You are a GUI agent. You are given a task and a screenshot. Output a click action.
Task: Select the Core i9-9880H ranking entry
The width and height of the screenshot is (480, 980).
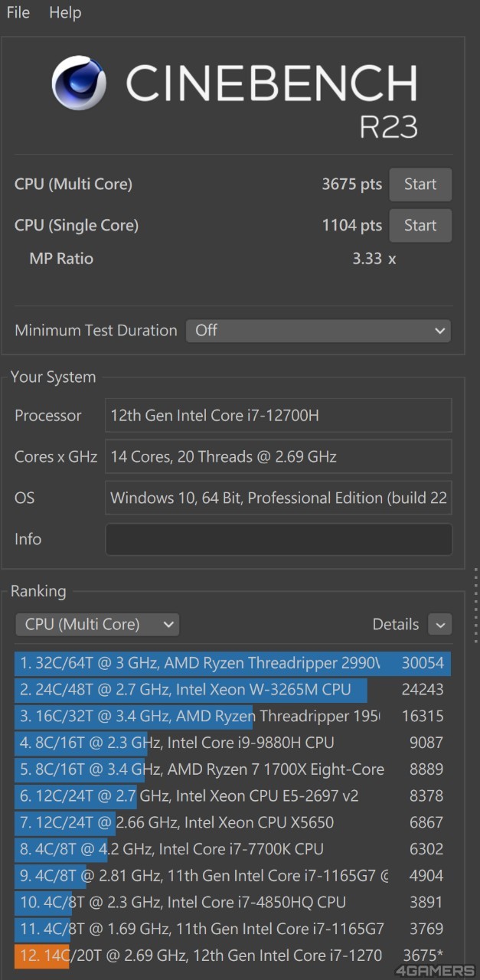(233, 743)
